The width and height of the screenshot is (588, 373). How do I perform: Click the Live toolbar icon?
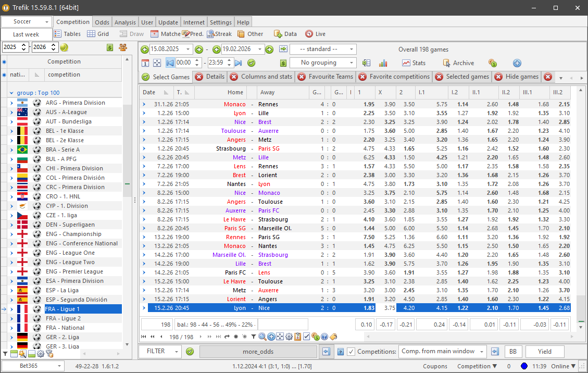[x=309, y=34]
